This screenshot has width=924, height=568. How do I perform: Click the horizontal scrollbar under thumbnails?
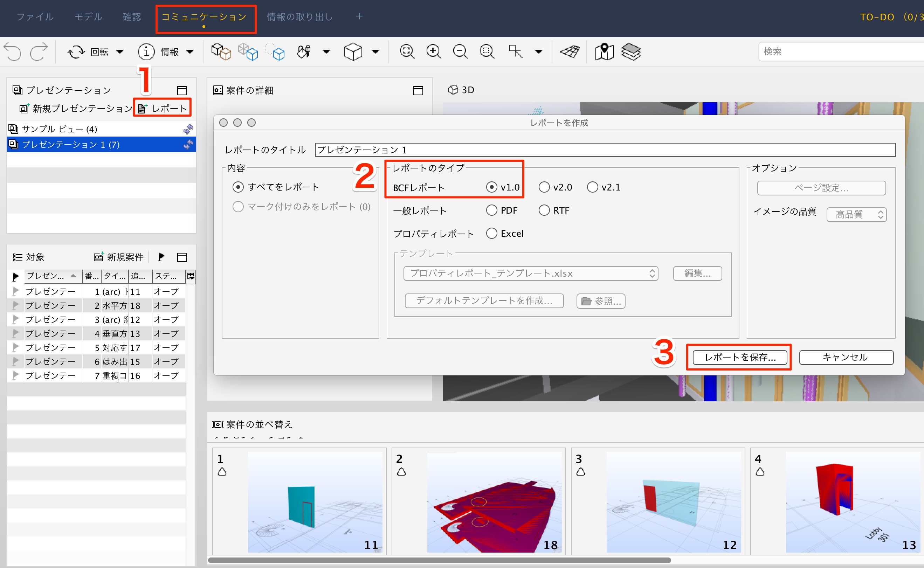pos(439,560)
